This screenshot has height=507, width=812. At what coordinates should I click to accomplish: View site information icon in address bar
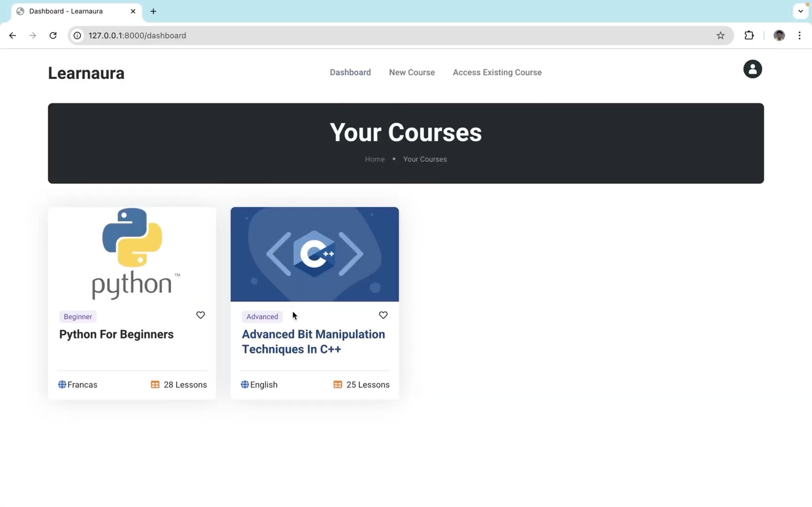[78, 35]
